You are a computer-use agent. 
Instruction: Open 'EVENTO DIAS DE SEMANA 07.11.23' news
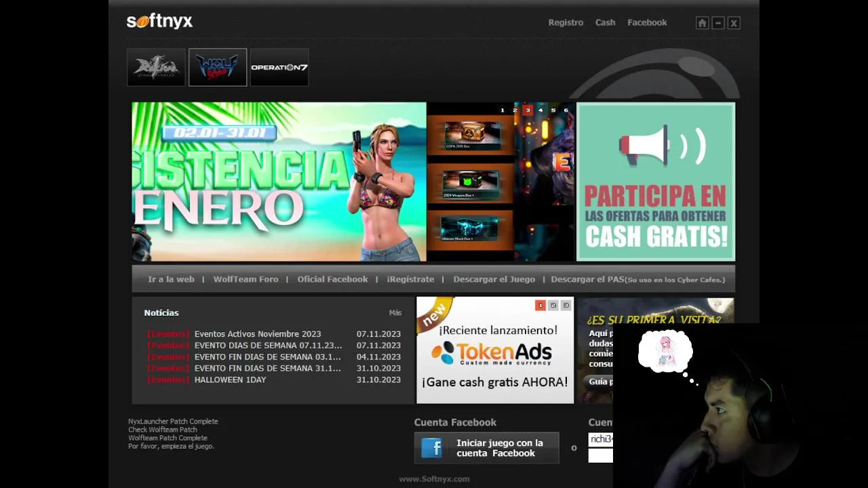tap(268, 346)
